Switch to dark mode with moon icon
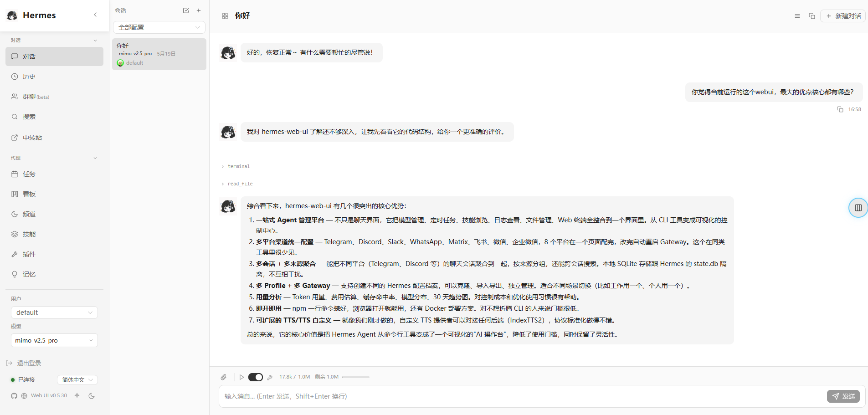Viewport: 868px width, 415px height. (x=92, y=396)
